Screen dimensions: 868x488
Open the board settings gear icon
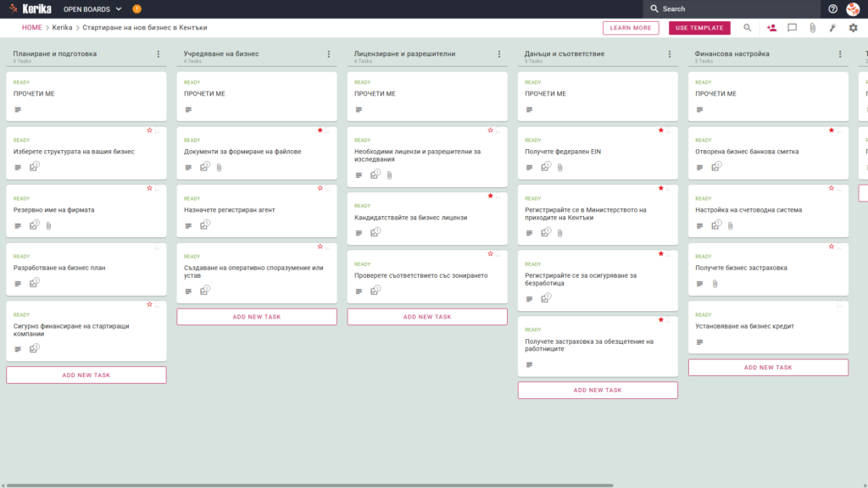[853, 28]
